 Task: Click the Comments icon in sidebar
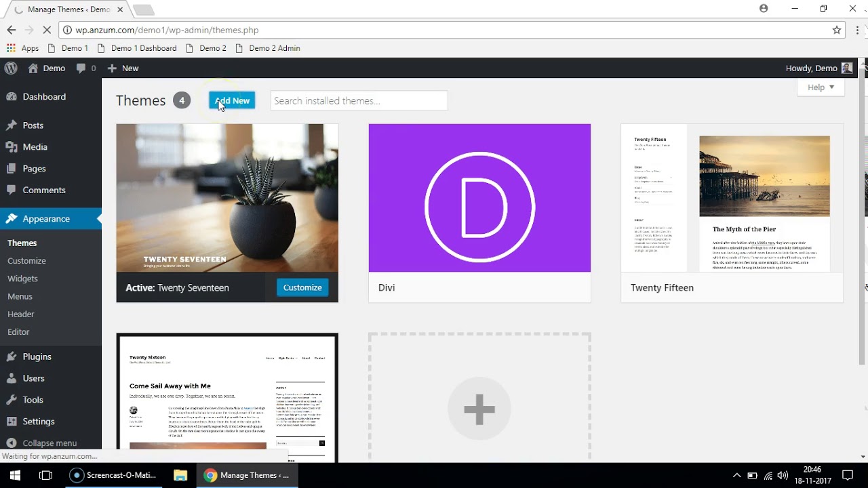tap(11, 190)
